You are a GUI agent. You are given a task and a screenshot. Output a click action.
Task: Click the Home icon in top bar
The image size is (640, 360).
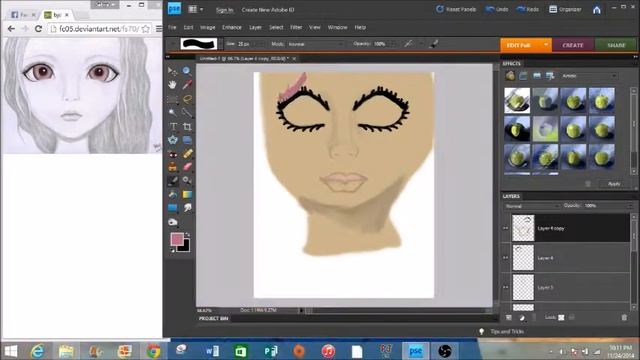pyautogui.click(x=596, y=9)
